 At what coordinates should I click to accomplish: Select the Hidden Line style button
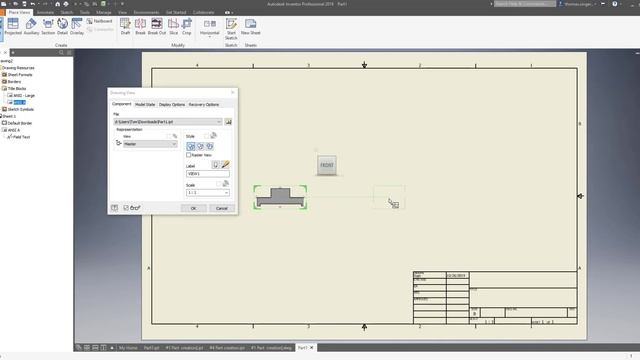(x=191, y=146)
